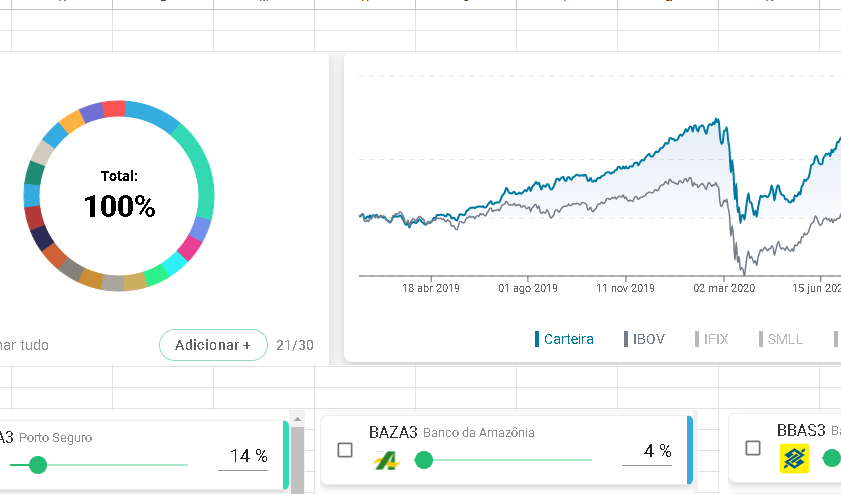
Task: Select the red donut segment at top
Action: click(114, 109)
